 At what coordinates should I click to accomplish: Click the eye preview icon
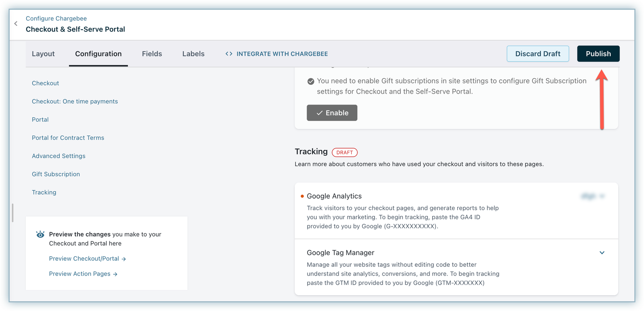[40, 234]
